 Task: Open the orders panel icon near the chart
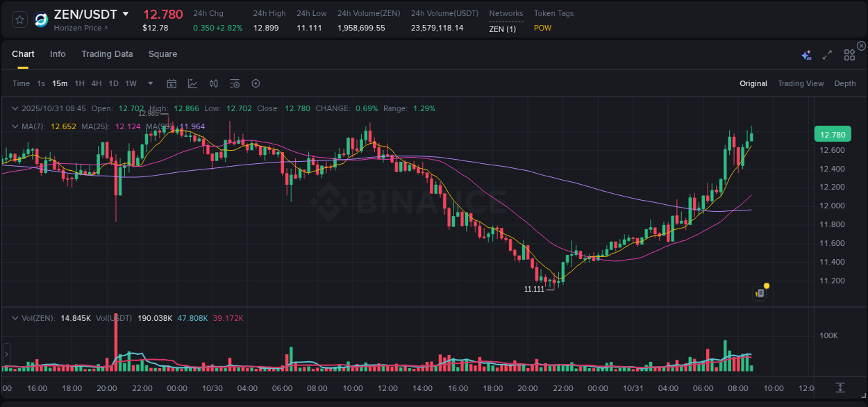[759, 292]
